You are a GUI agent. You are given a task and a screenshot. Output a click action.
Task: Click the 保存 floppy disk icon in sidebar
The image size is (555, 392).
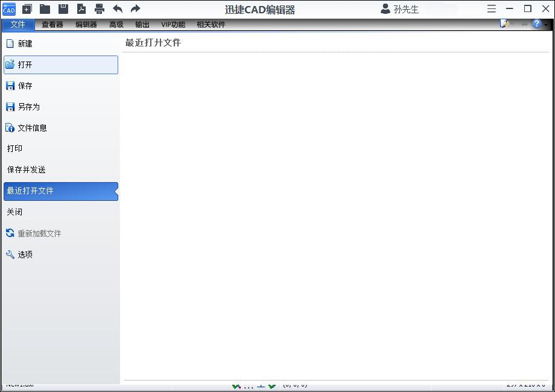coord(10,86)
